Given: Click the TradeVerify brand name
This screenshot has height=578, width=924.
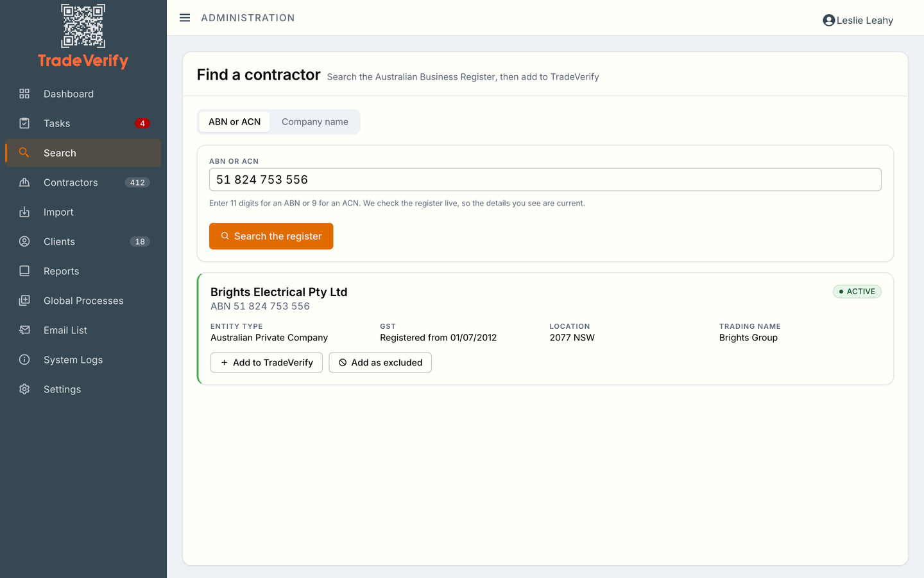Looking at the screenshot, I should click(83, 61).
